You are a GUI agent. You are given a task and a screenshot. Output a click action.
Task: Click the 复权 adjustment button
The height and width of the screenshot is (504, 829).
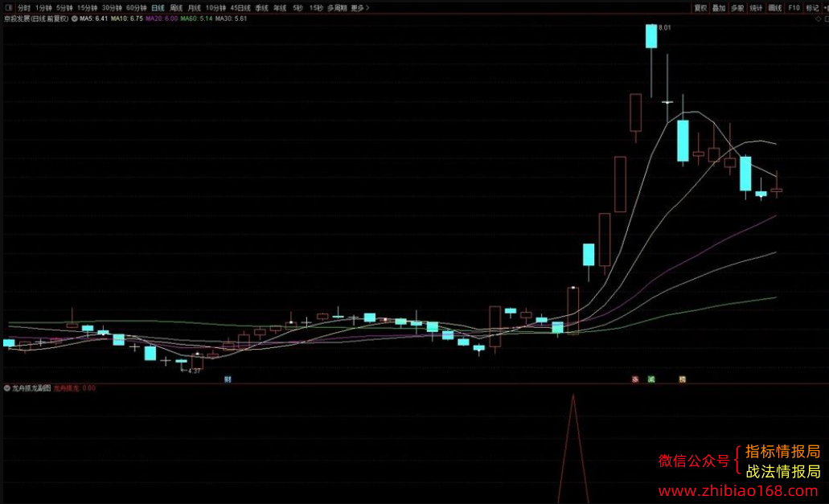[700, 8]
